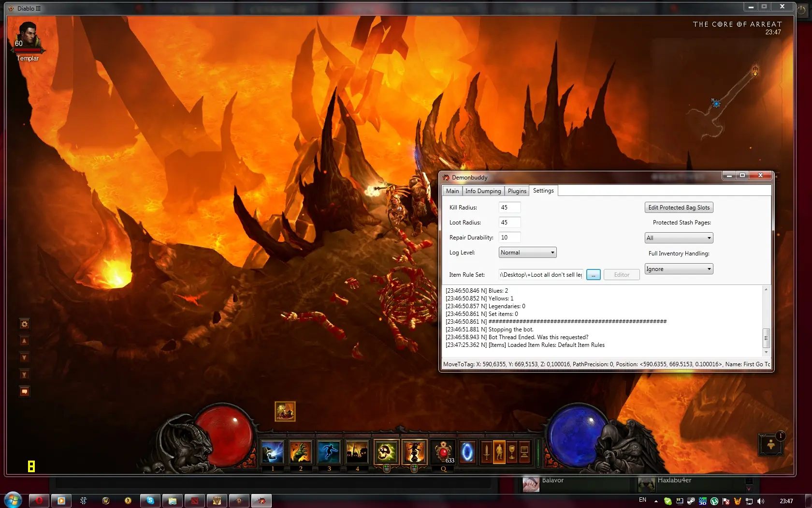Switch to Diablo III taskbar button
812x508 pixels.
click(x=239, y=501)
